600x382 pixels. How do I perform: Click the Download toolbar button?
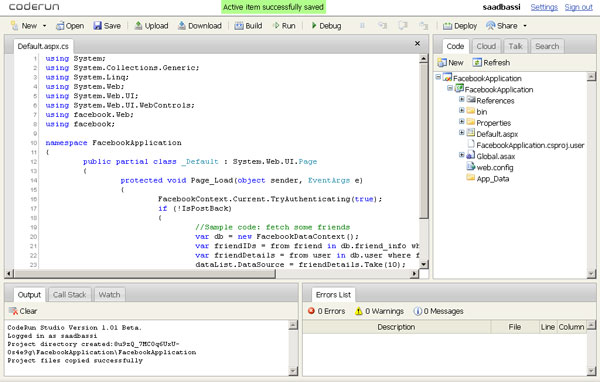[200, 26]
